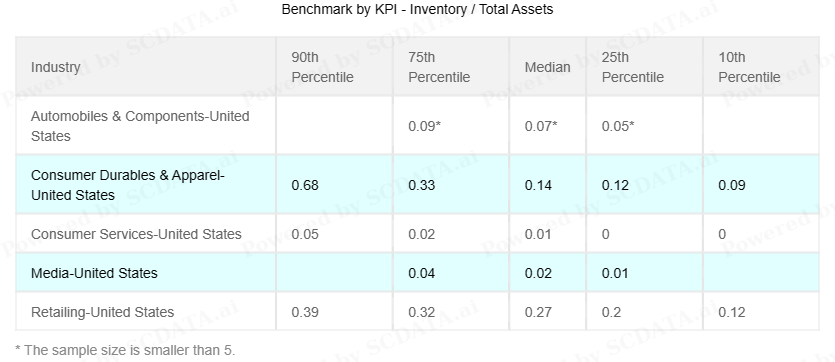
Task: Select the Median column header
Action: coord(547,67)
